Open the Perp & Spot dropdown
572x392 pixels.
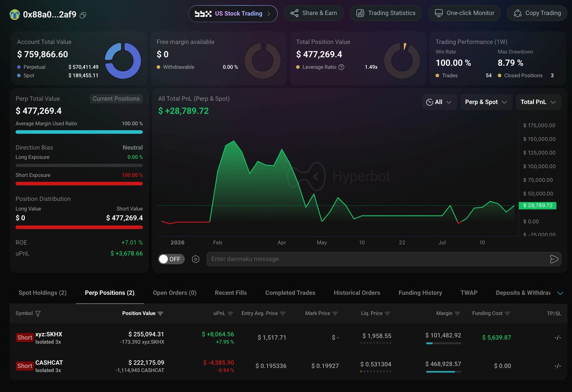pos(486,102)
